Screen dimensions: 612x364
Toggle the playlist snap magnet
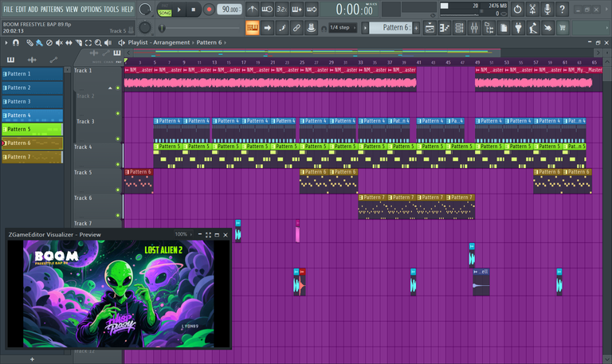16,42
